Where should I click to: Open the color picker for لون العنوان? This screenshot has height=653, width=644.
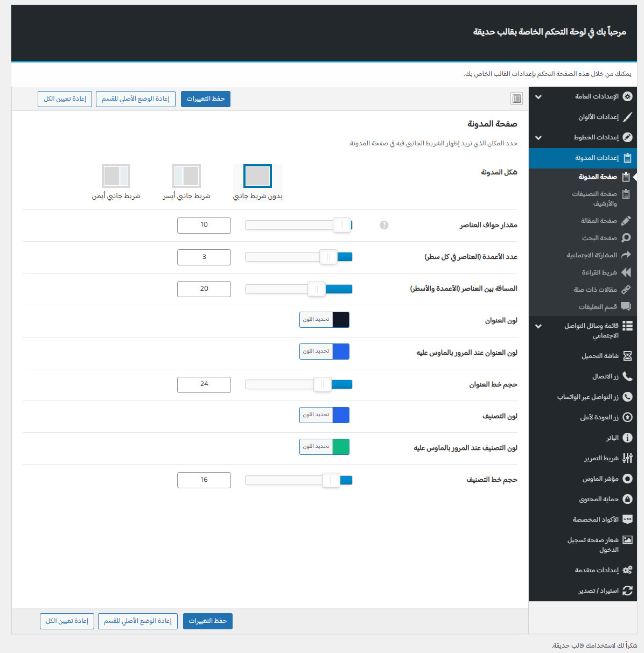324,320
